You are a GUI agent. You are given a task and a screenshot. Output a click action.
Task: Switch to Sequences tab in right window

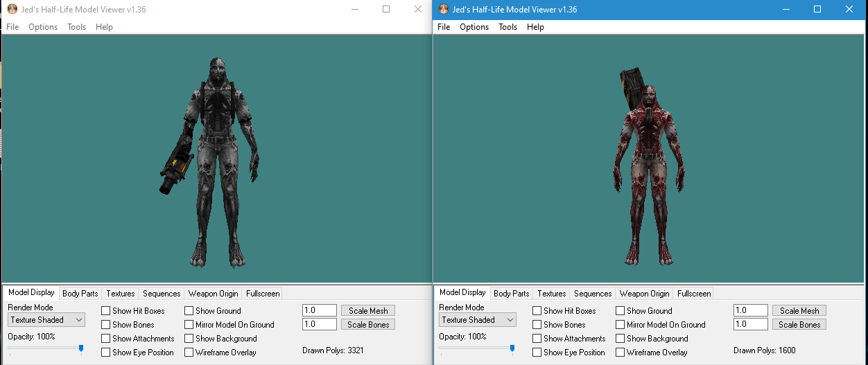click(x=593, y=294)
